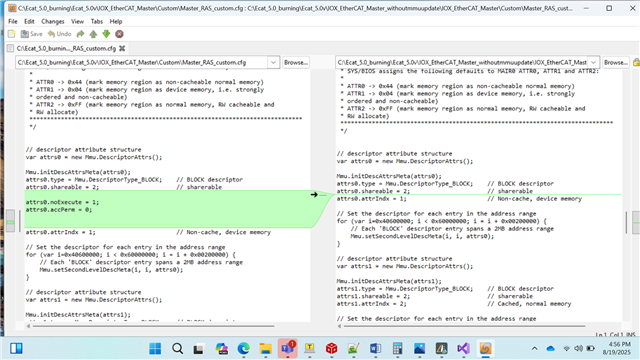
Task: Click the right file path field
Action: tap(462, 62)
